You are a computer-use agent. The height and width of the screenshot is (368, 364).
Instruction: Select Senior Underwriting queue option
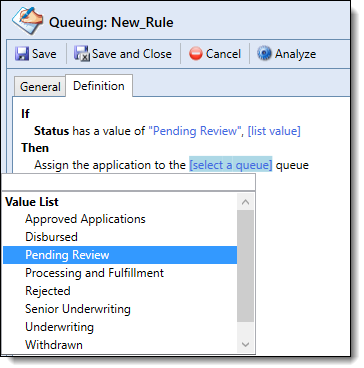(x=120, y=309)
